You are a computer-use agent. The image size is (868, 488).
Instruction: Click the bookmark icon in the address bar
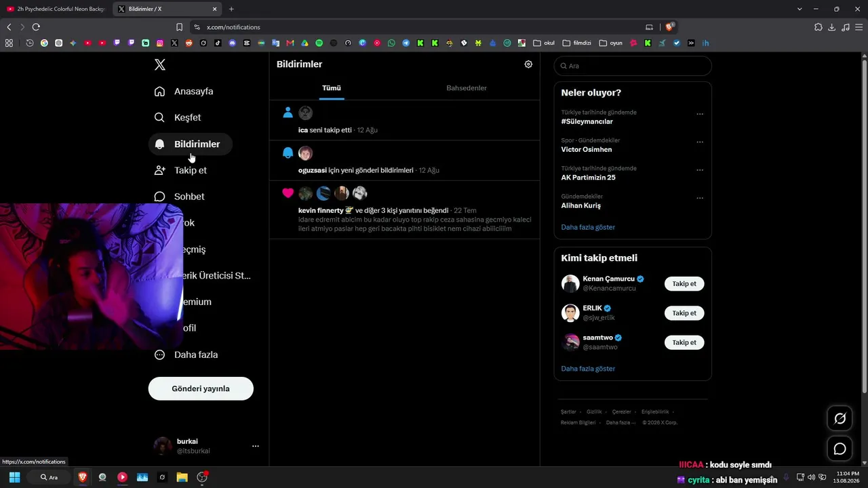pyautogui.click(x=179, y=27)
